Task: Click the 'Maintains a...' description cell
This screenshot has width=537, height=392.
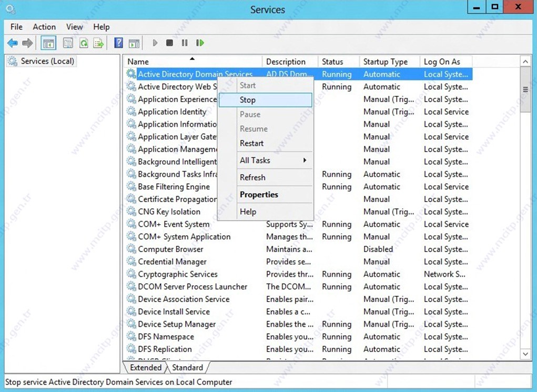Action: [289, 249]
